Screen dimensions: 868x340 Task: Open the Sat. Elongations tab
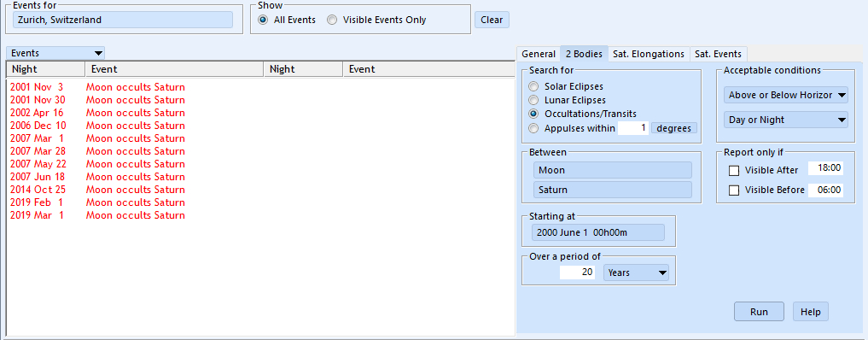pos(649,54)
